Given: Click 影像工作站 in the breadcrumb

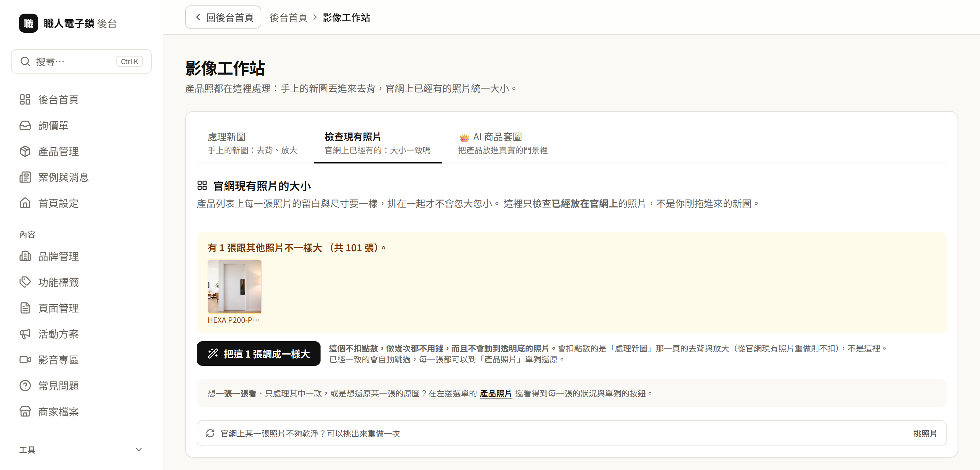Looking at the screenshot, I should pos(346,17).
